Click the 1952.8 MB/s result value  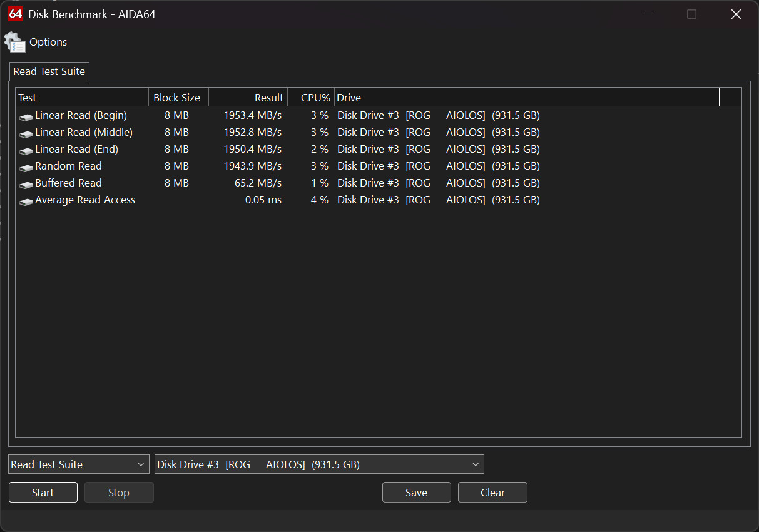click(252, 132)
